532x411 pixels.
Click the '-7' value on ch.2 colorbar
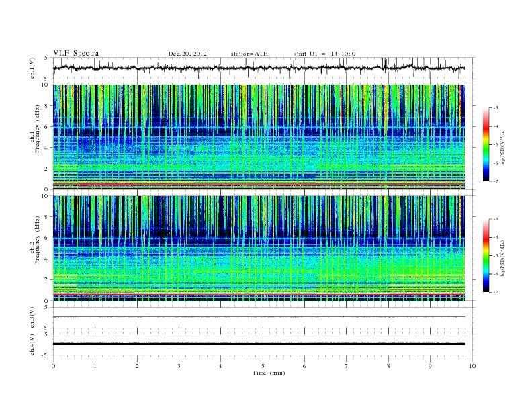[x=495, y=292]
